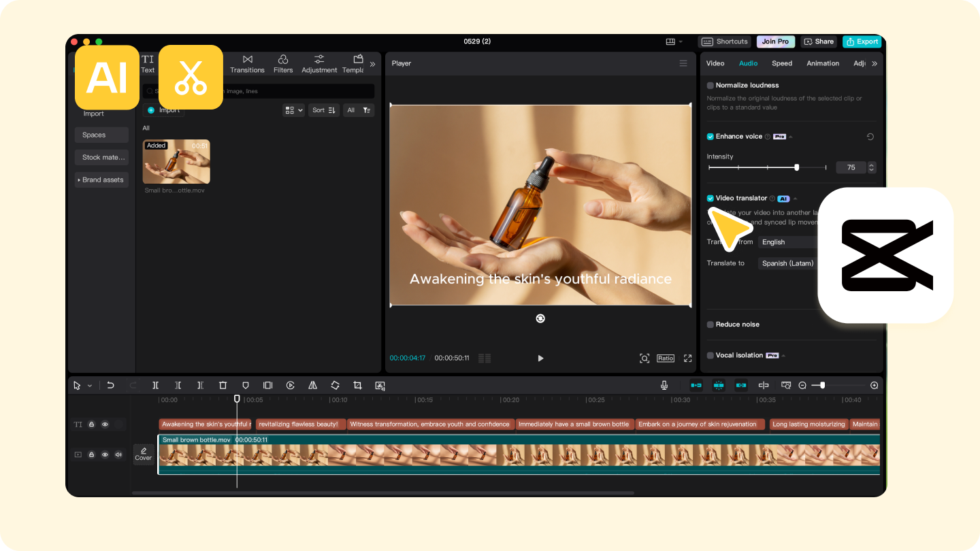Start voiceover recording with microphone
This screenshot has height=551, width=980.
click(664, 385)
